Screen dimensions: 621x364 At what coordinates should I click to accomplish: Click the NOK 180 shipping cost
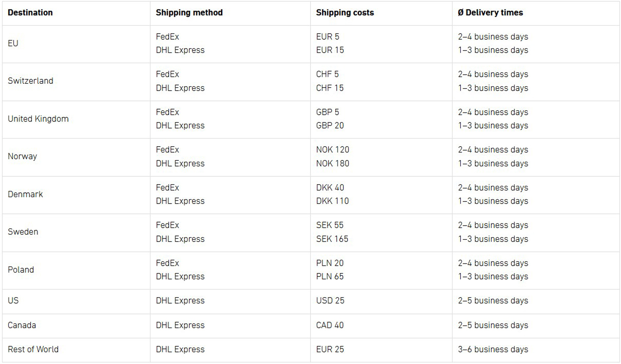[332, 163]
